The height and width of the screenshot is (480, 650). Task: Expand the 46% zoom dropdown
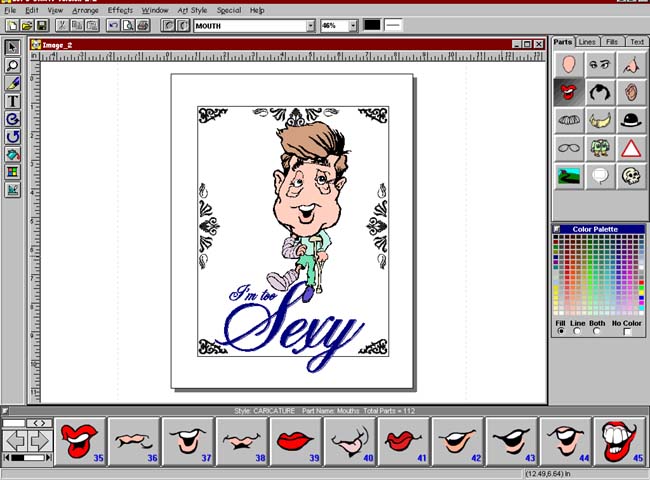pos(353,26)
